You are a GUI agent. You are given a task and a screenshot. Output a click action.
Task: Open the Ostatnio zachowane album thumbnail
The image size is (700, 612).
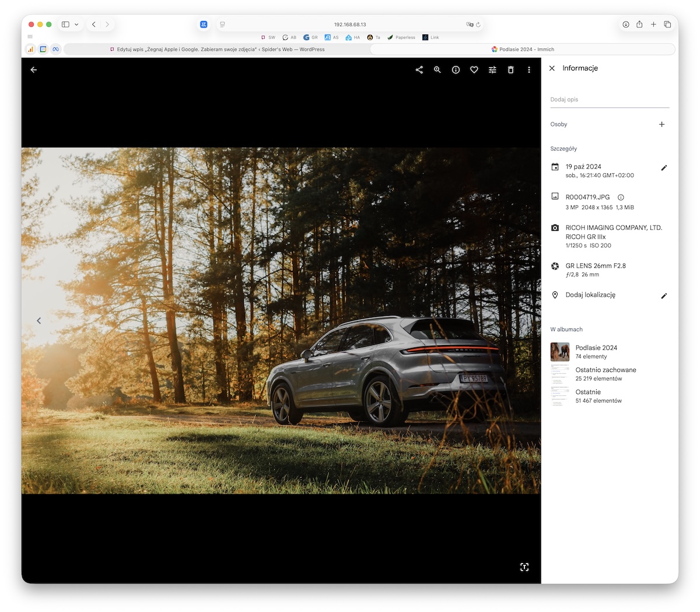tap(560, 374)
